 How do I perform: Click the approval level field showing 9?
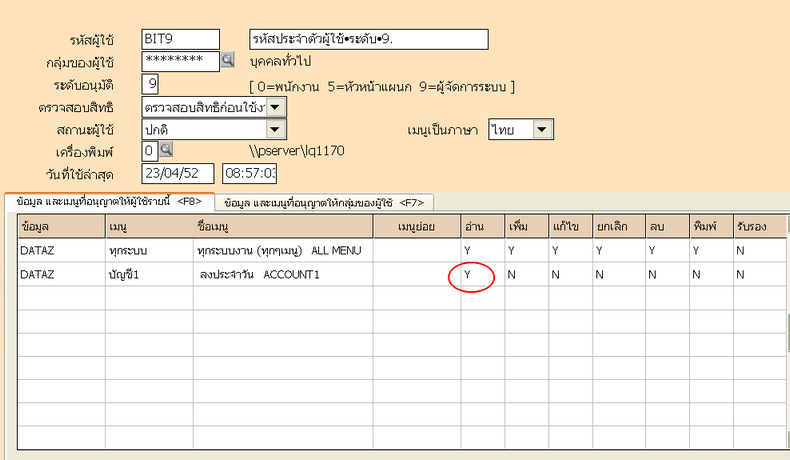coord(151,84)
